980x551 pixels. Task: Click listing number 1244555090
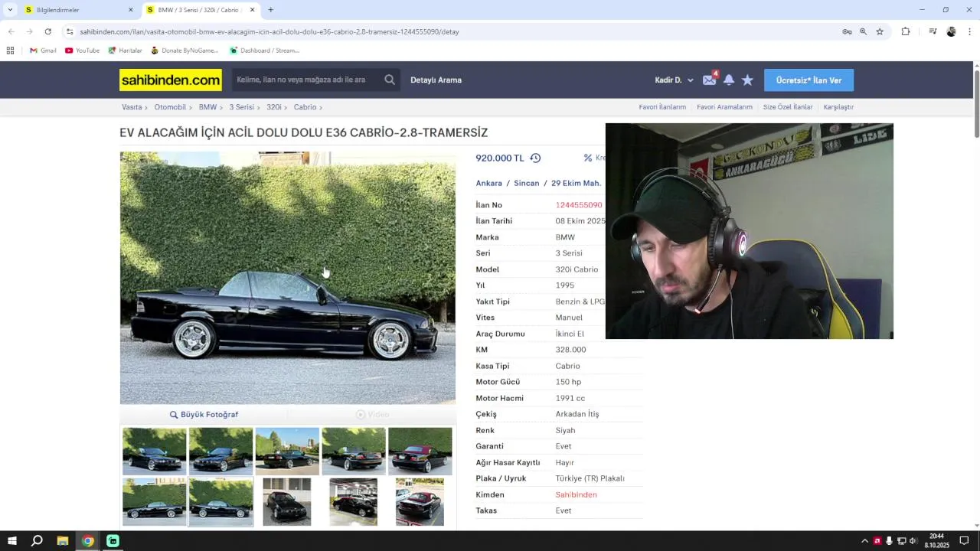[x=579, y=205]
